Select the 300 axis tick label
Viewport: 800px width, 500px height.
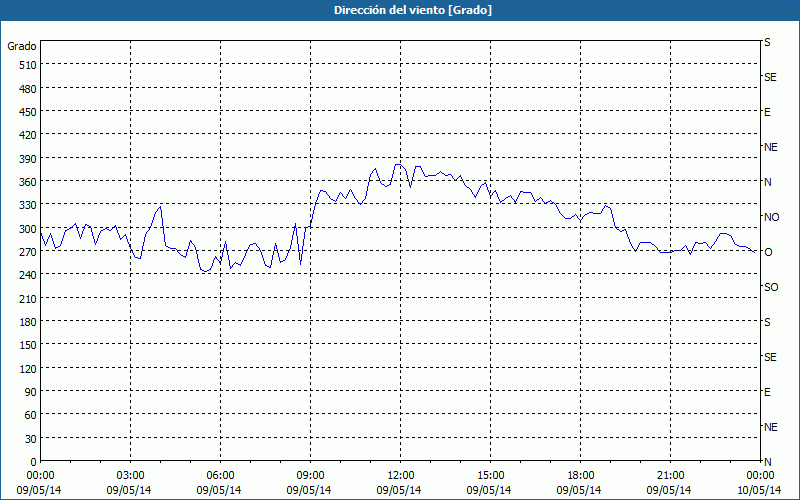[29, 229]
